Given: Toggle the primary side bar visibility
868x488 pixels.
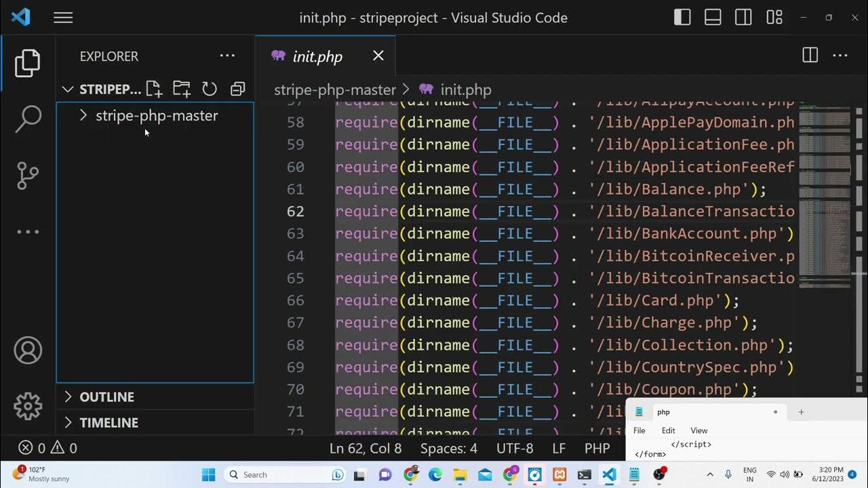Looking at the screenshot, I should (682, 18).
